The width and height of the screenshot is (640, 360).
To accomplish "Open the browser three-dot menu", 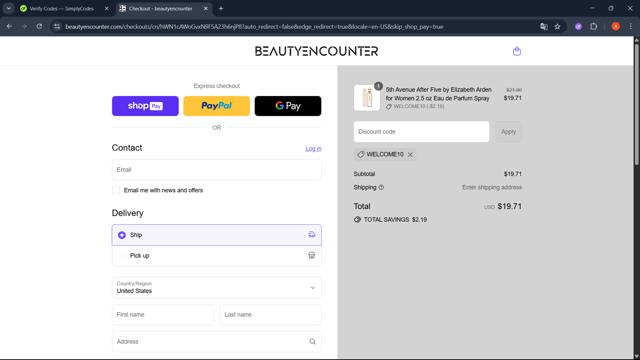I will coord(631,27).
